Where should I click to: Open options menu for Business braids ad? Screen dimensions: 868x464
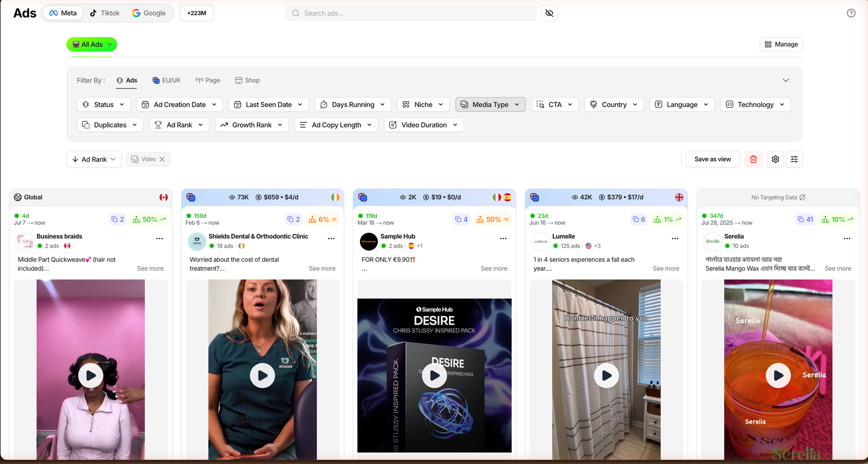pos(159,239)
